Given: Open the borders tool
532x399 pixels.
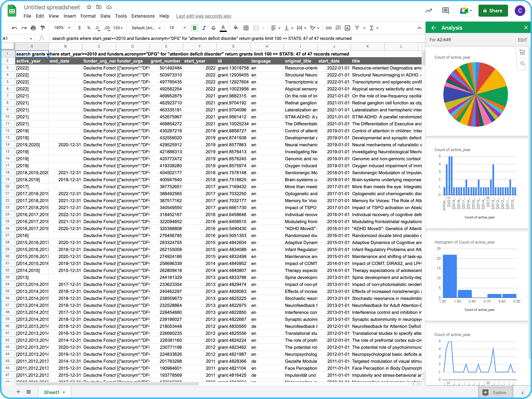Looking at the screenshot, I should (246, 28).
